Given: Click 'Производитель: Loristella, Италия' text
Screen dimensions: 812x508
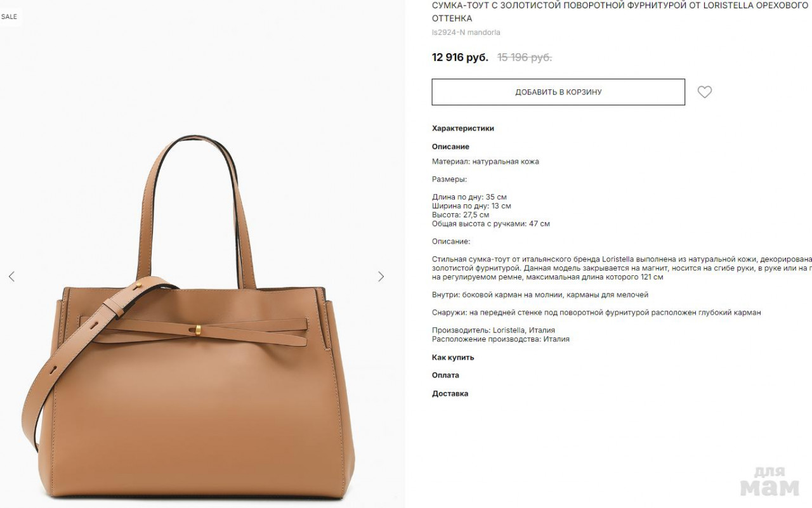Looking at the screenshot, I should tap(494, 330).
